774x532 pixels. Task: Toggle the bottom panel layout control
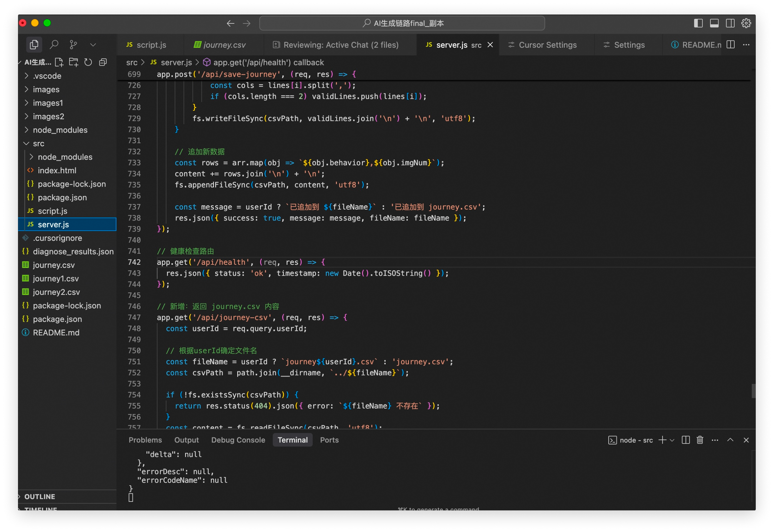tap(714, 23)
